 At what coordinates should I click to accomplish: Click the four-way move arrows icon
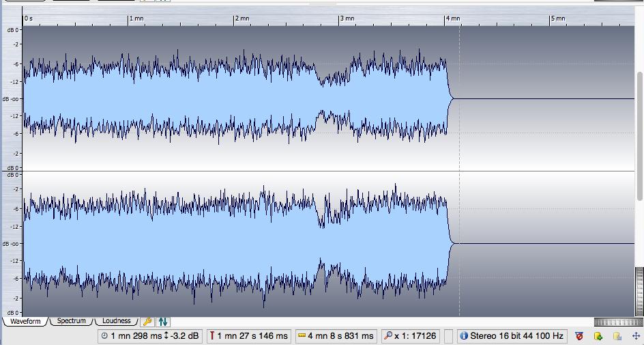636,336
